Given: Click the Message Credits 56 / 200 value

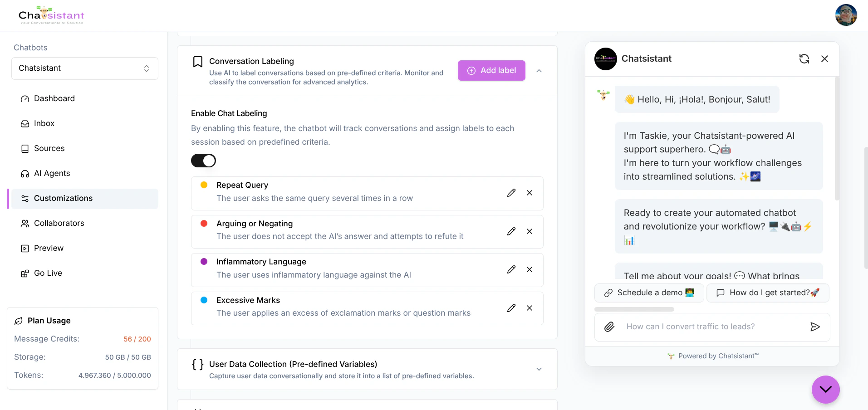Looking at the screenshot, I should point(137,339).
